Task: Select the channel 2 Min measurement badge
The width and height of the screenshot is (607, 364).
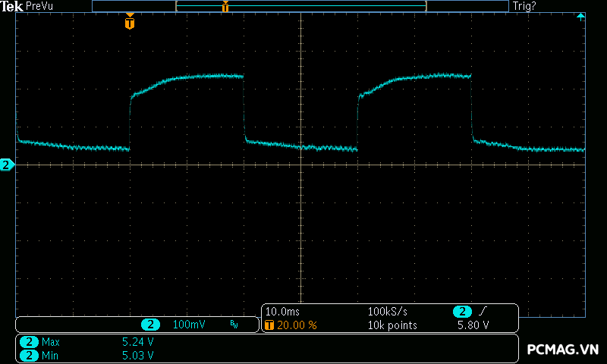Action: (x=29, y=355)
